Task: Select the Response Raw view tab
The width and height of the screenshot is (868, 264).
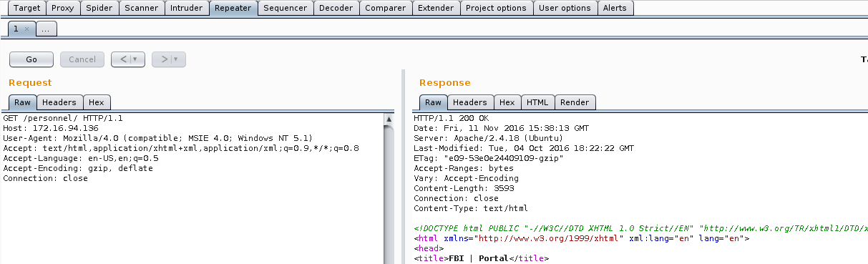Action: coord(433,102)
